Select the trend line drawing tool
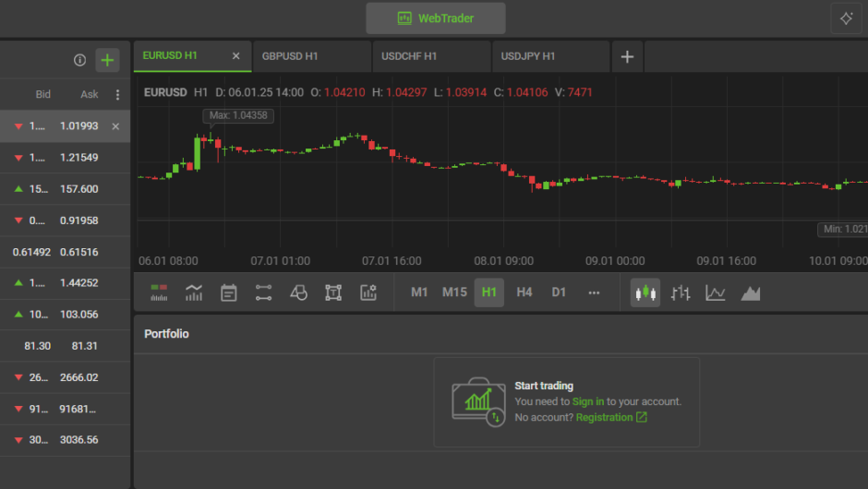 pos(264,292)
